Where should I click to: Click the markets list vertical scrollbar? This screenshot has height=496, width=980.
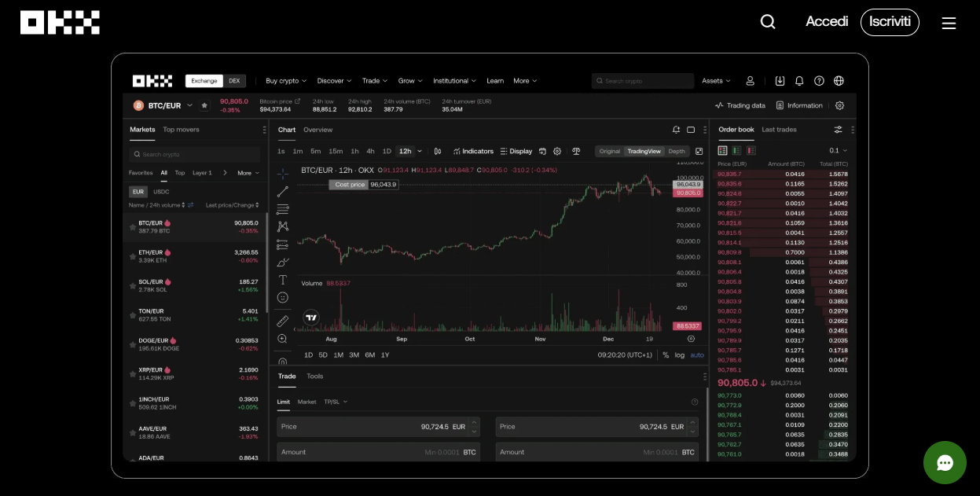click(x=267, y=261)
